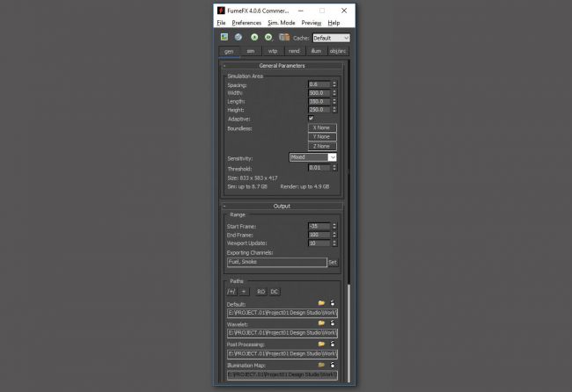This screenshot has height=392, width=572.
Task: Click the arrow button beside /+/ in Paths
Action: [x=244, y=292]
